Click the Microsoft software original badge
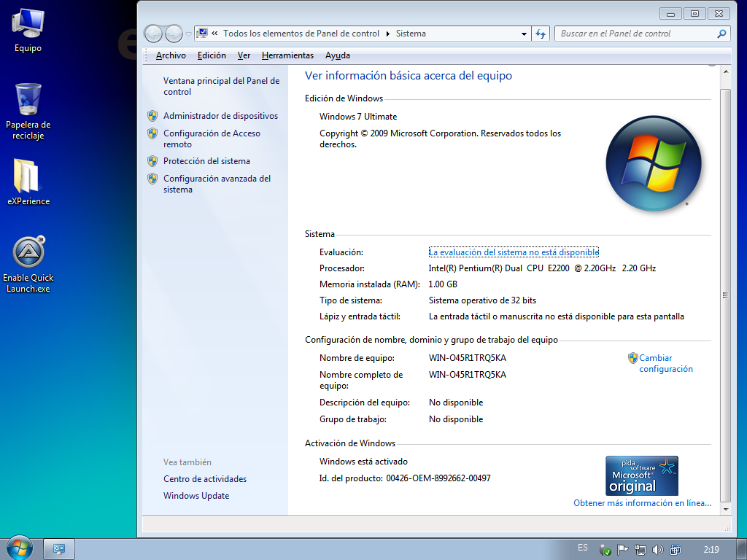 [x=642, y=475]
